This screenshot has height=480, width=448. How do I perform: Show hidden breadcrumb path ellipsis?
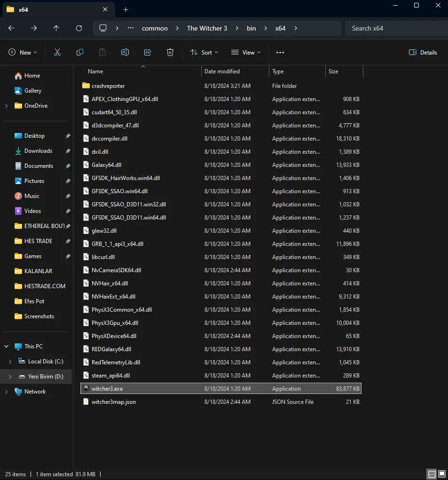click(x=131, y=28)
